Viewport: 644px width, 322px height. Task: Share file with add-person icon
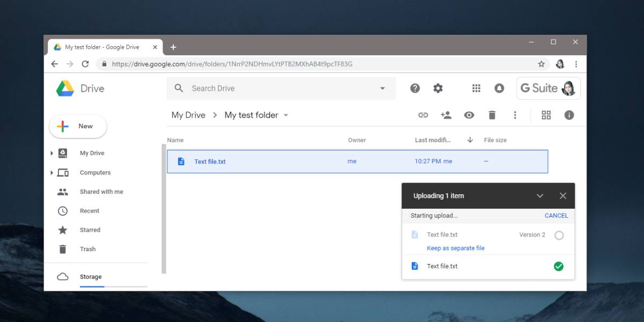[446, 115]
